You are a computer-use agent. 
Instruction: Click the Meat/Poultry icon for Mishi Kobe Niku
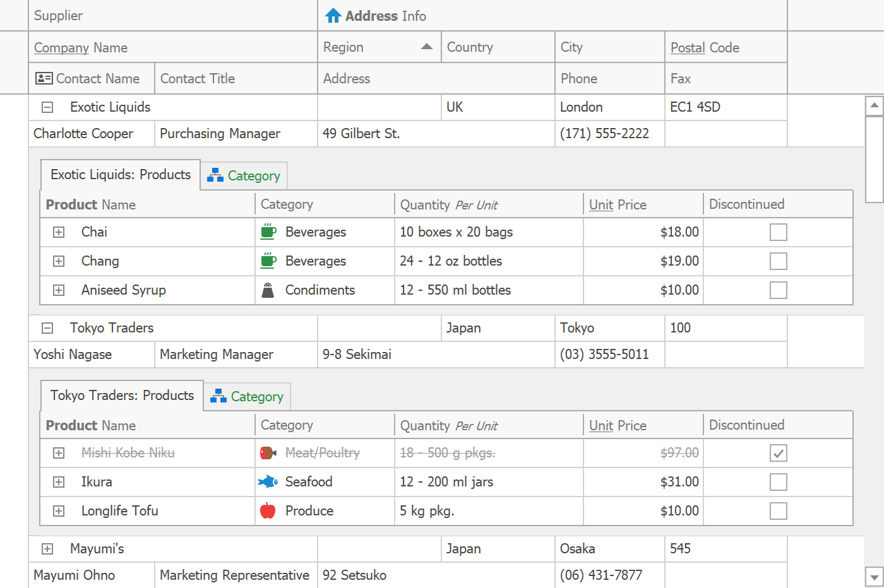(268, 453)
